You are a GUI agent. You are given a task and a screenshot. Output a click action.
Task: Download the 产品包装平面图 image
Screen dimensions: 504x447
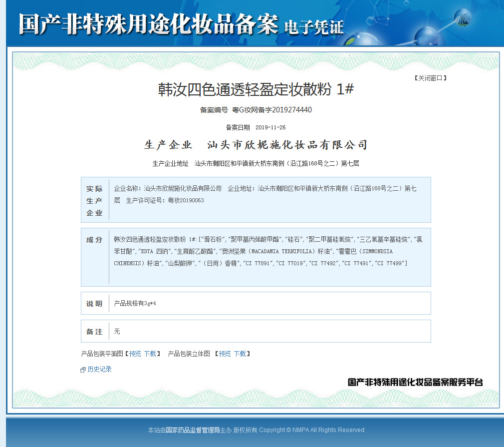150,354
